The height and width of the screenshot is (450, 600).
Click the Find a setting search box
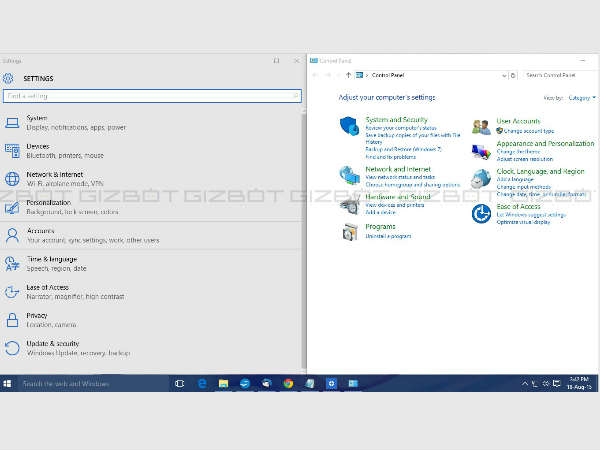click(152, 96)
